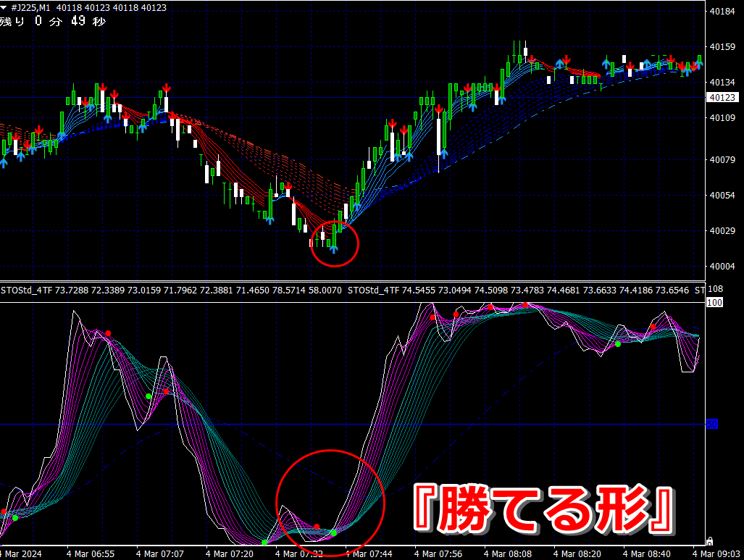The image size is (744, 560).
Task: Click the 4 Mar 08:20 time label
Action: [577, 553]
